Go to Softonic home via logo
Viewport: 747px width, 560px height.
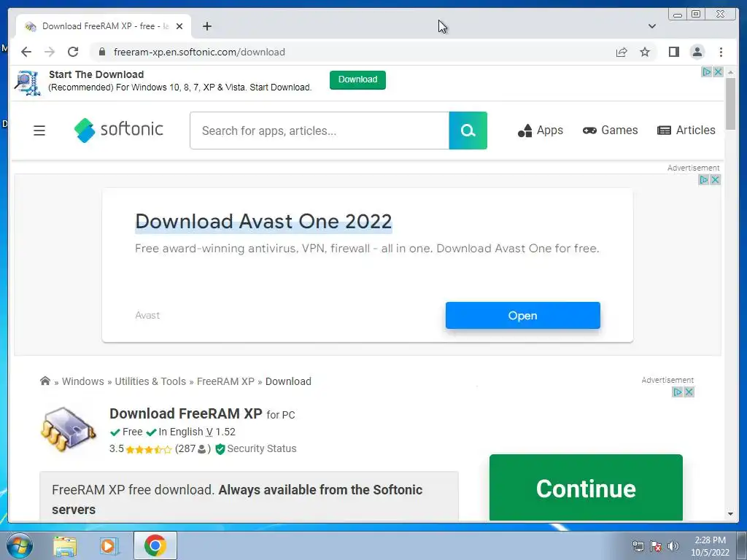[x=119, y=130]
